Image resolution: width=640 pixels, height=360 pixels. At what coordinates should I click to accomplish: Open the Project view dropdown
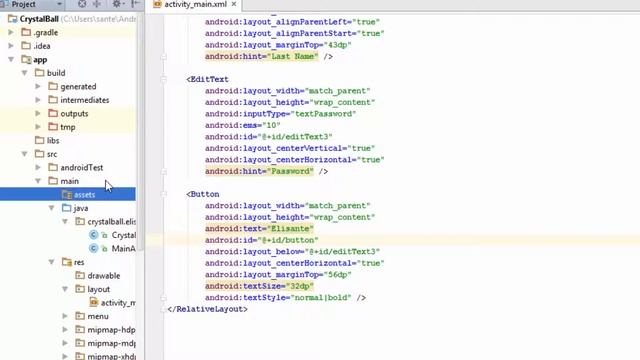coord(59,4)
